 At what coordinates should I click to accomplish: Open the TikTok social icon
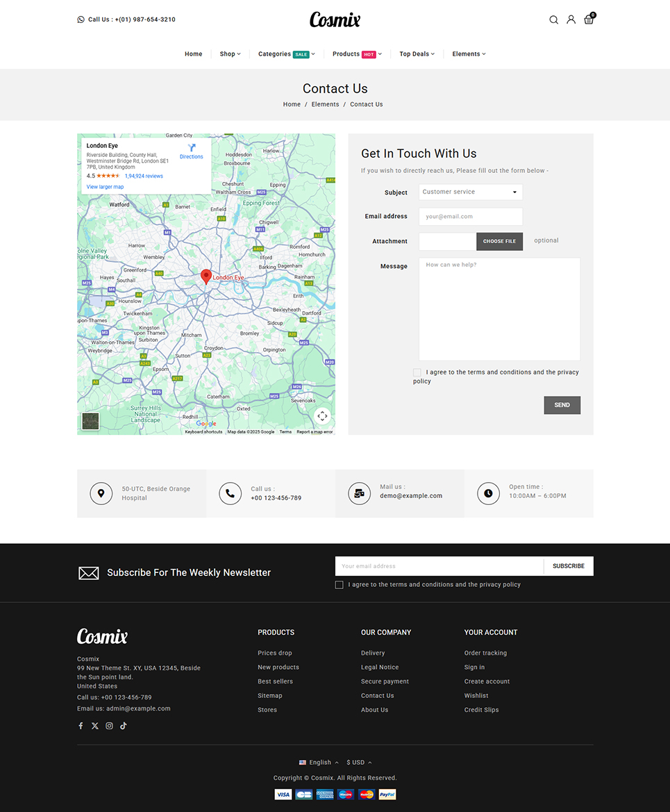point(124,726)
